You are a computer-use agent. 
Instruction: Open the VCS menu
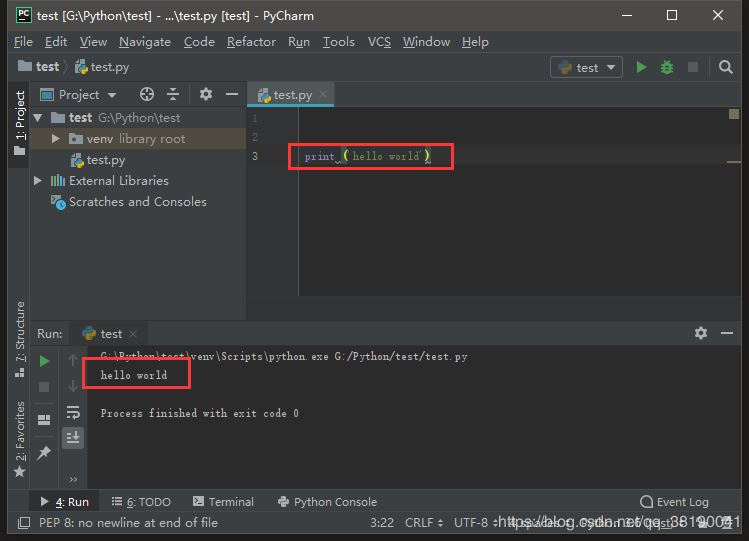pyautogui.click(x=379, y=42)
